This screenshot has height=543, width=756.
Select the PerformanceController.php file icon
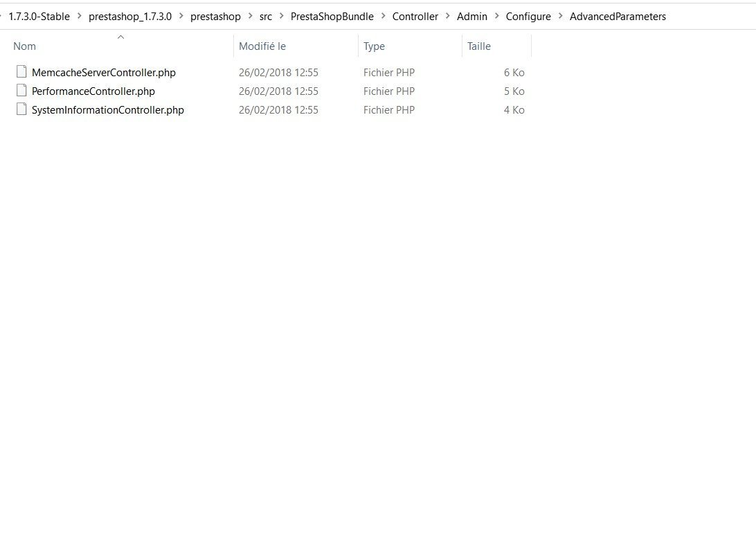click(x=21, y=91)
